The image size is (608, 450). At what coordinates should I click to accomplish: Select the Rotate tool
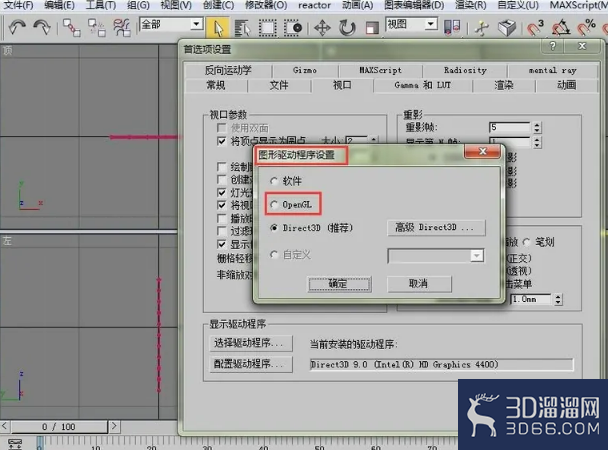coord(347,28)
